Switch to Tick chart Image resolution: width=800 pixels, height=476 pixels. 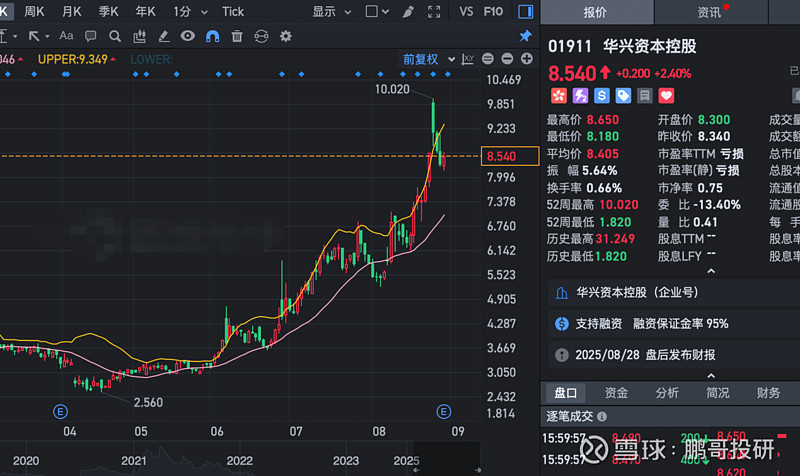point(233,11)
